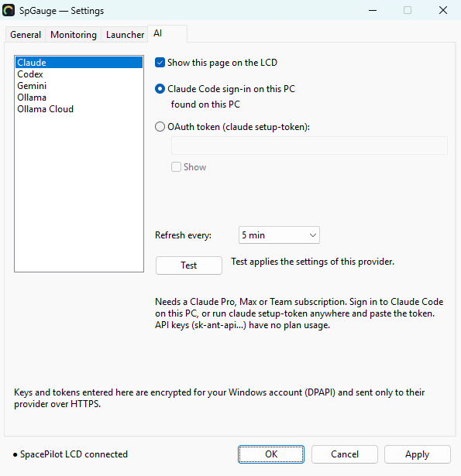Screen dimensions: 461x476
Task: Click the OAuth token input field
Action: point(309,146)
